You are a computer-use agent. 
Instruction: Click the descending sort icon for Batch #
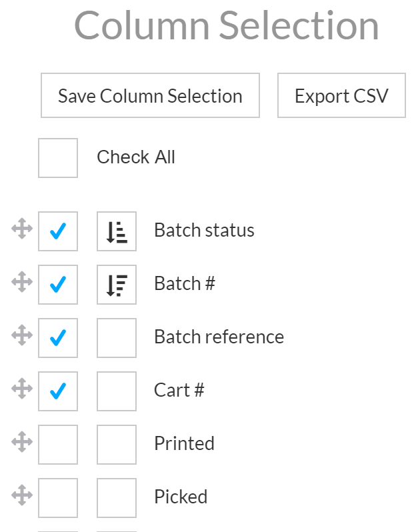(117, 285)
